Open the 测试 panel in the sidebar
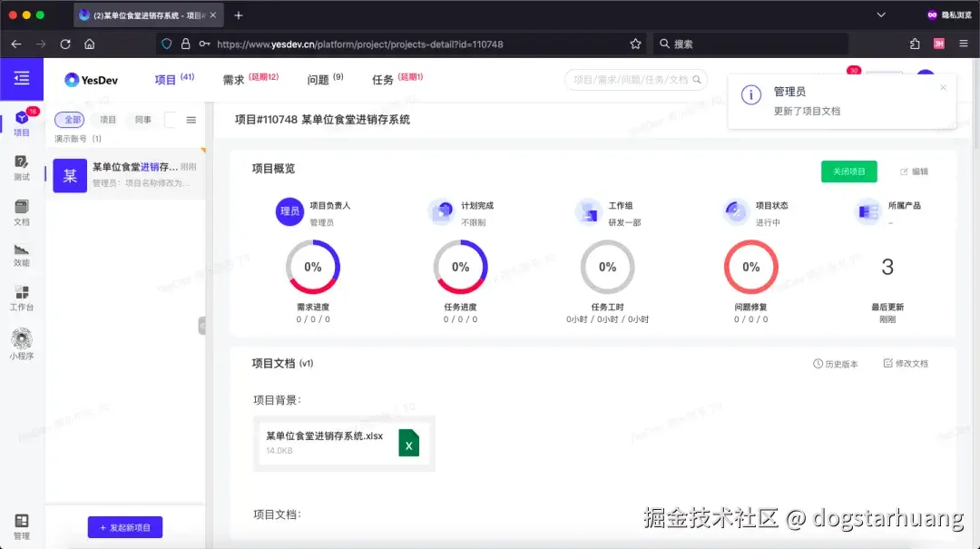Viewport: 980px width, 549px height. [22, 169]
